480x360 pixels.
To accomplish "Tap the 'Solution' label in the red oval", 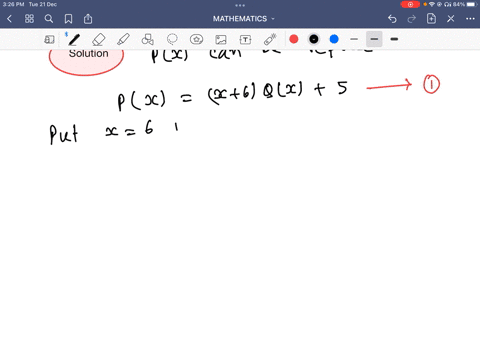I will tap(88, 53).
